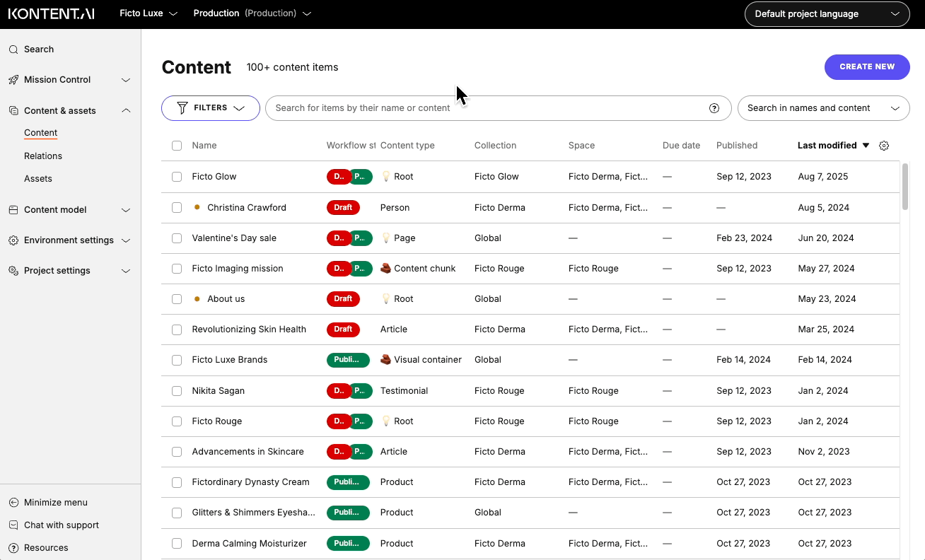Viewport: 925px width, 560px height.
Task: Switch to the Relations section
Action: (42, 156)
